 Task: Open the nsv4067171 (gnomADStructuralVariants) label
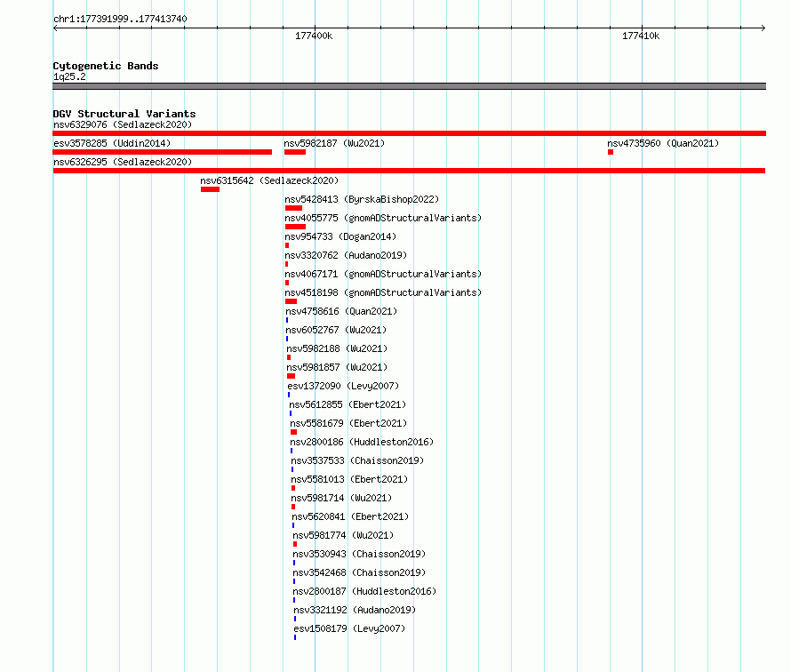(383, 274)
